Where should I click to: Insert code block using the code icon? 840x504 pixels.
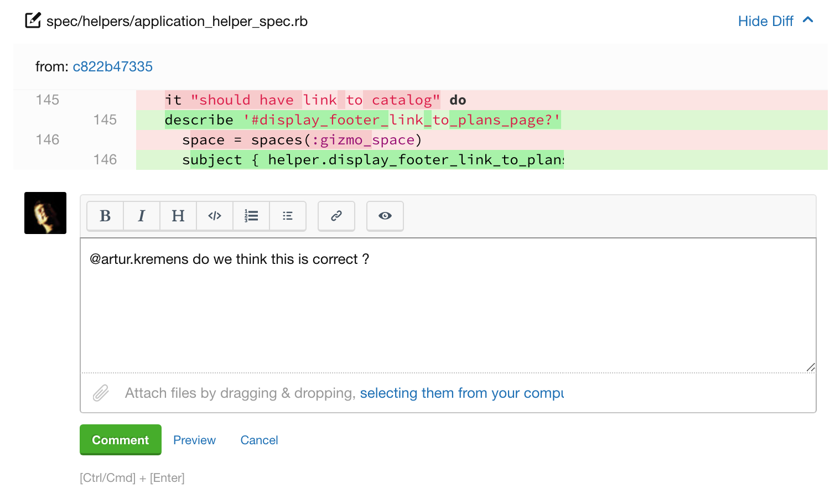tap(215, 216)
